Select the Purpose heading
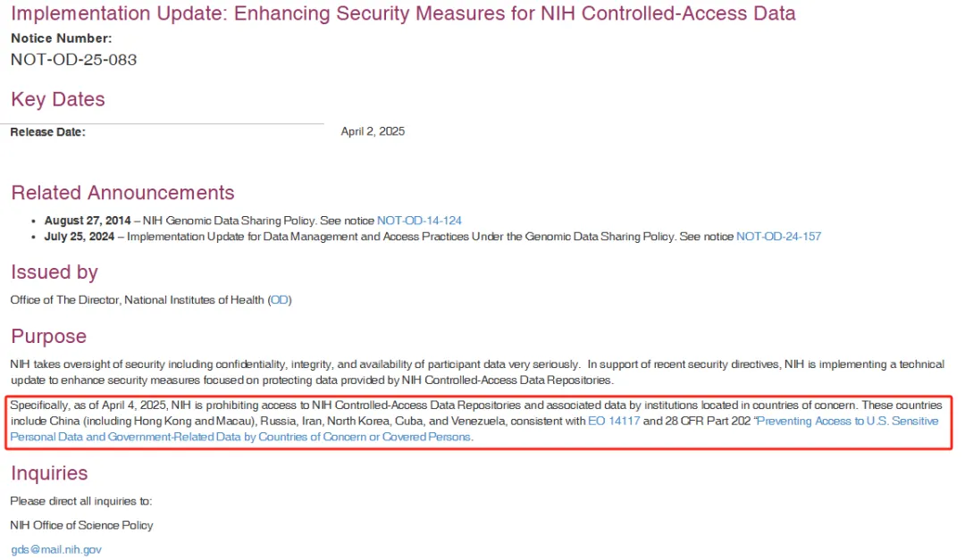The width and height of the screenshot is (965, 560). pyautogui.click(x=49, y=337)
